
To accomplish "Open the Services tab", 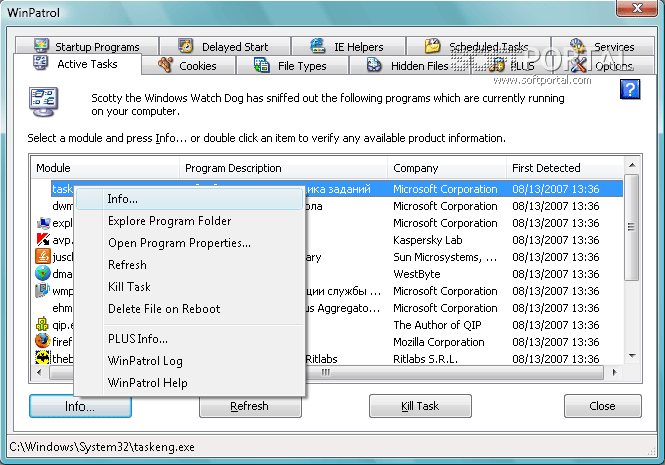I will [x=603, y=46].
